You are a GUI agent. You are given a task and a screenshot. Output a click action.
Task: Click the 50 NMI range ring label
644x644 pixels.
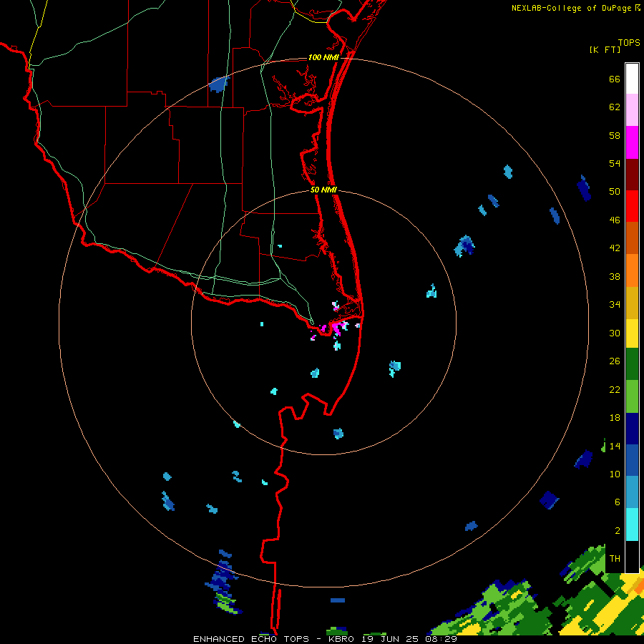pos(323,190)
